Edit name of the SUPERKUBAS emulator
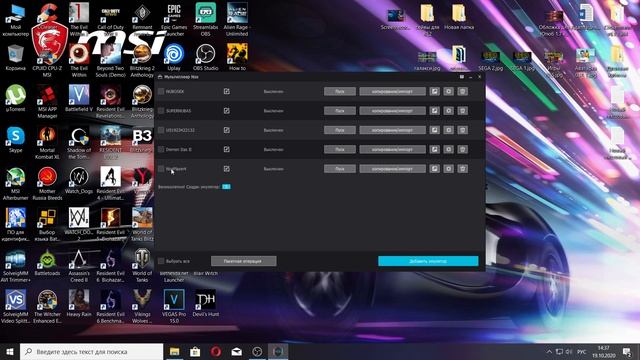The width and height of the screenshot is (640, 360). pos(227,111)
